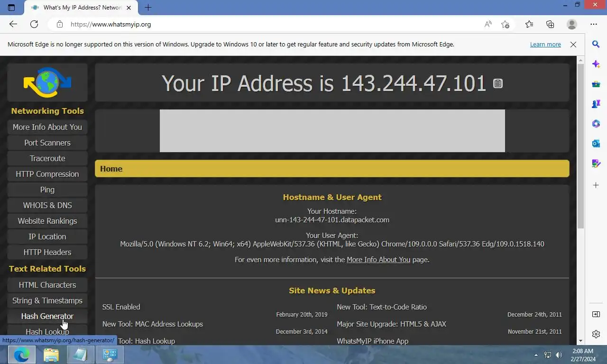Open the sidebar icon below Outlook
Viewport: 607px width, 364px height.
point(596,164)
